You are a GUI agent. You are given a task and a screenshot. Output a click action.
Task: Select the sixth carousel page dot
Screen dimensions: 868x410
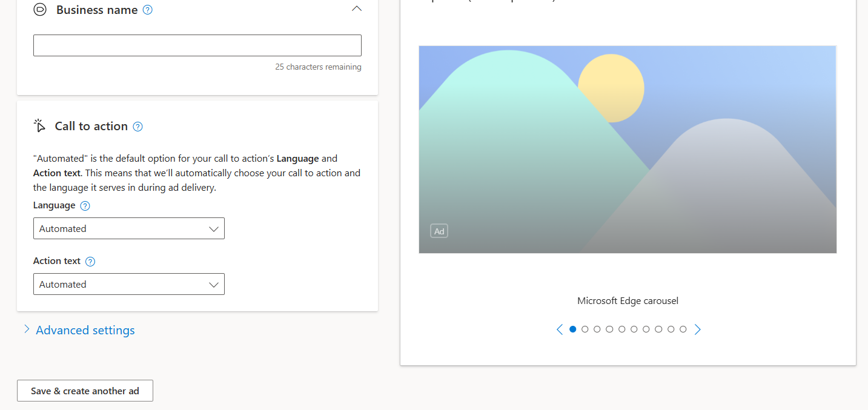tap(634, 329)
